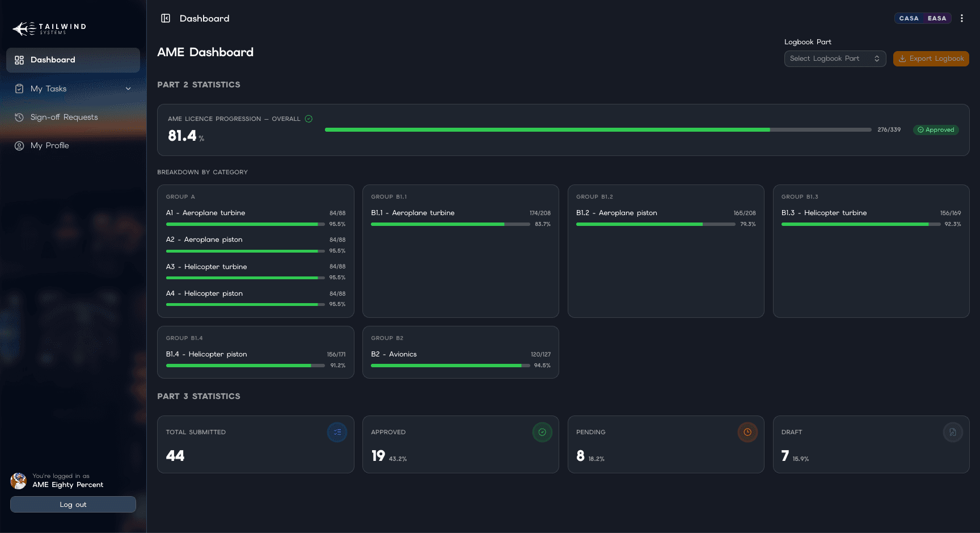Click the My Profile user icon
This screenshot has width=980, height=533.
19,146
